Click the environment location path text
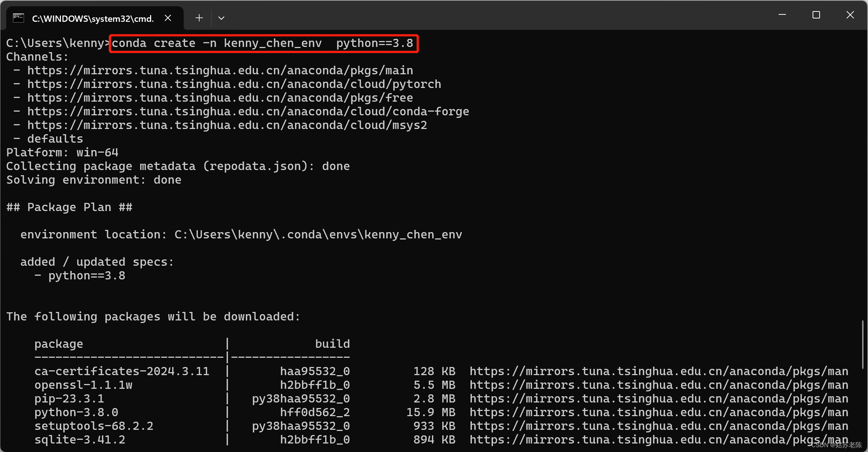 pos(318,235)
